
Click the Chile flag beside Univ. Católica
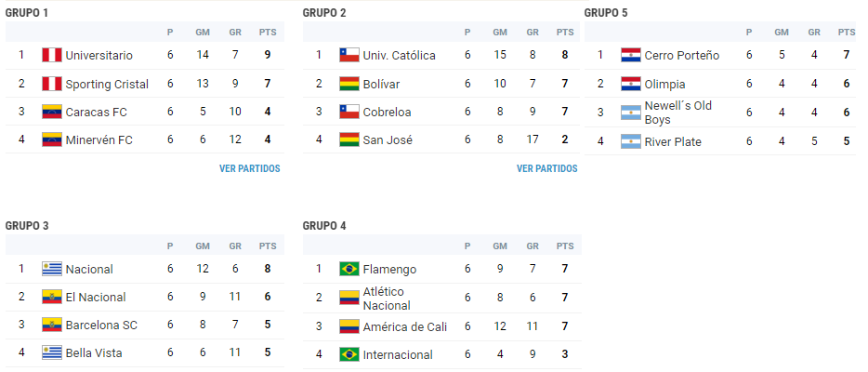349,55
